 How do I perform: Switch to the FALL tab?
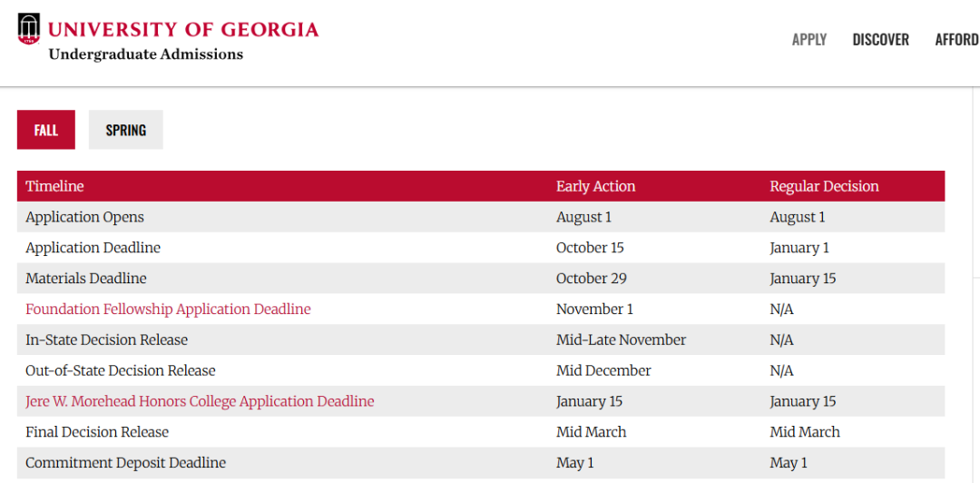point(46,130)
